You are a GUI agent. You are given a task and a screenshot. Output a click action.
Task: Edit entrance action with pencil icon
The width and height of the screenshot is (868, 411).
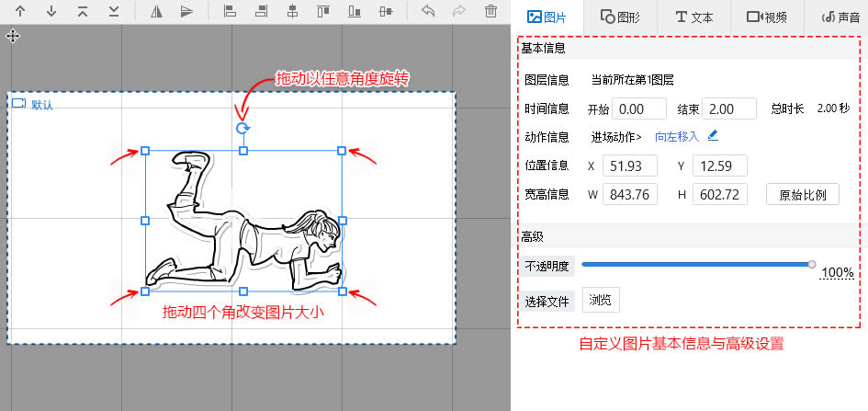[x=713, y=136]
